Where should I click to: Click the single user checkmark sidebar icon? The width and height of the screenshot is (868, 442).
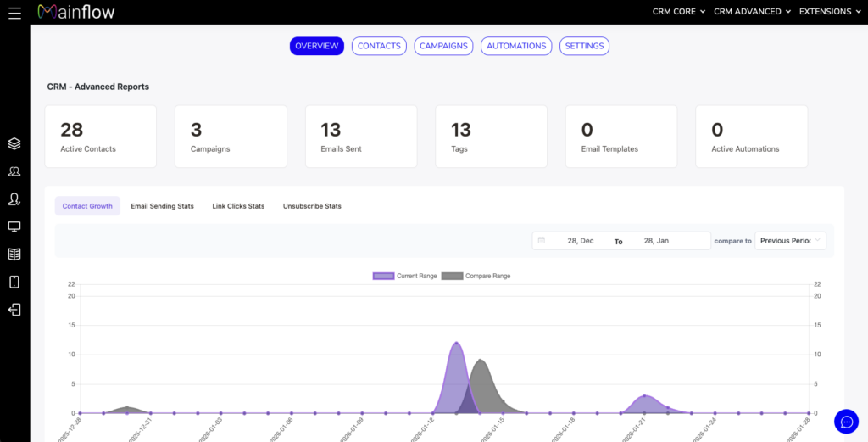click(x=14, y=199)
